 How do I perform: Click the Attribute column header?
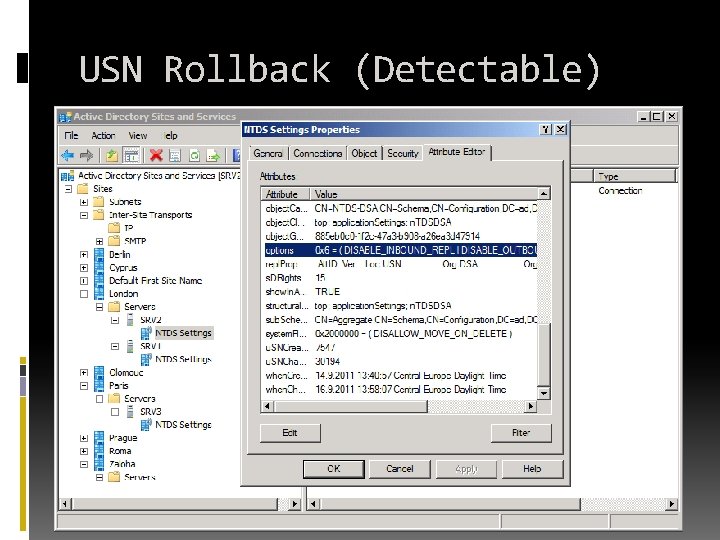click(285, 194)
